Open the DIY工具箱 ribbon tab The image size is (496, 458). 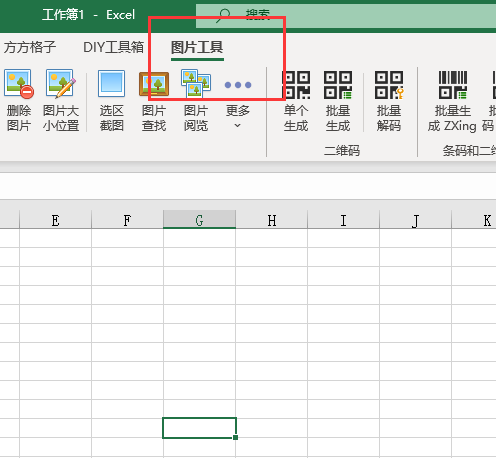113,47
